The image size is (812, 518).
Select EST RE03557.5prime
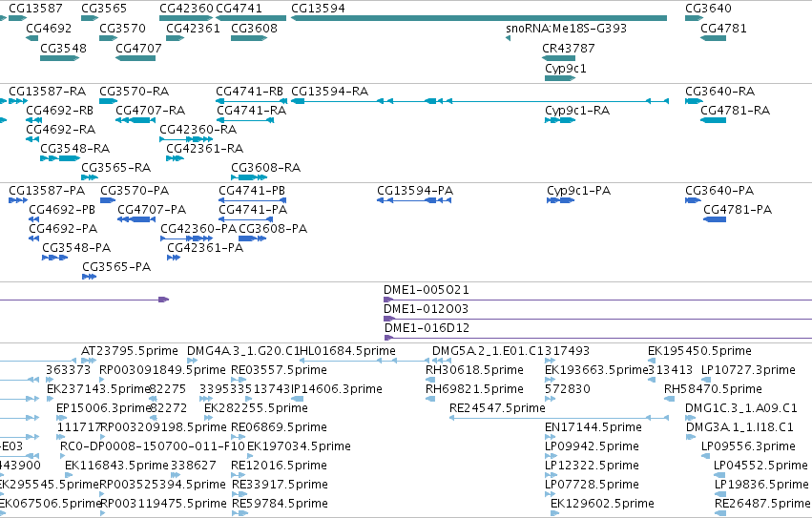click(x=239, y=380)
